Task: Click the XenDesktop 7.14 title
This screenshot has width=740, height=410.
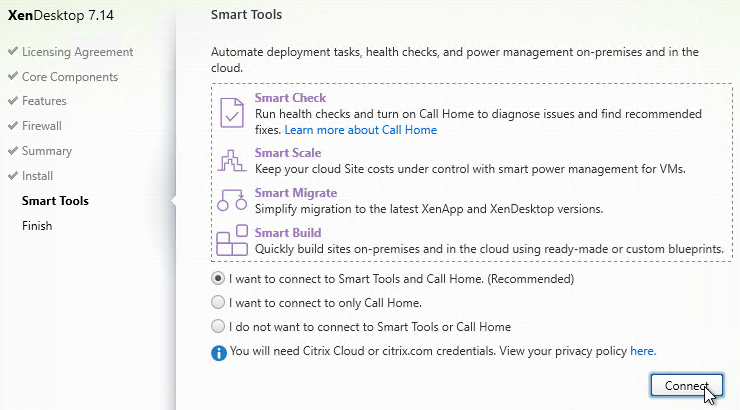Action: coord(60,16)
